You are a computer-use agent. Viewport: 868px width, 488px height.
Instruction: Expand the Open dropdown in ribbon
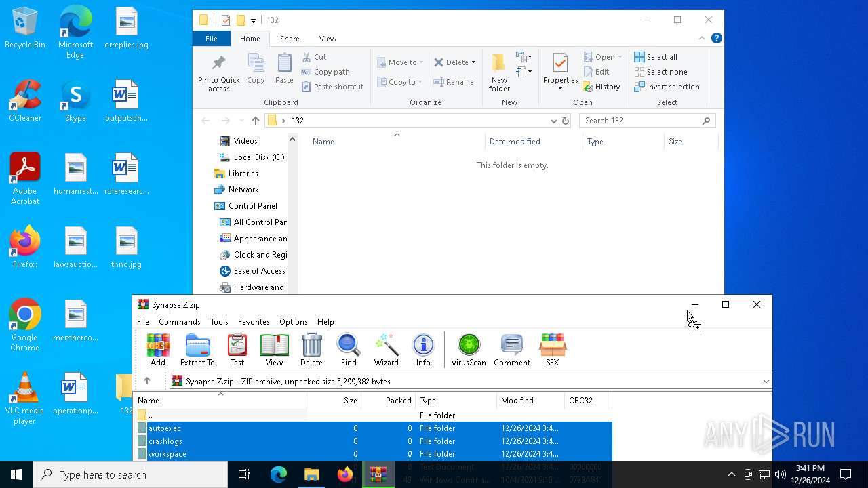[x=620, y=57]
